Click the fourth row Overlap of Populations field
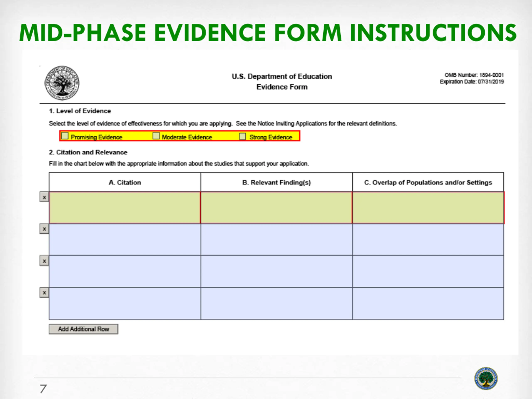This screenshot has width=532, height=399. coord(428,304)
